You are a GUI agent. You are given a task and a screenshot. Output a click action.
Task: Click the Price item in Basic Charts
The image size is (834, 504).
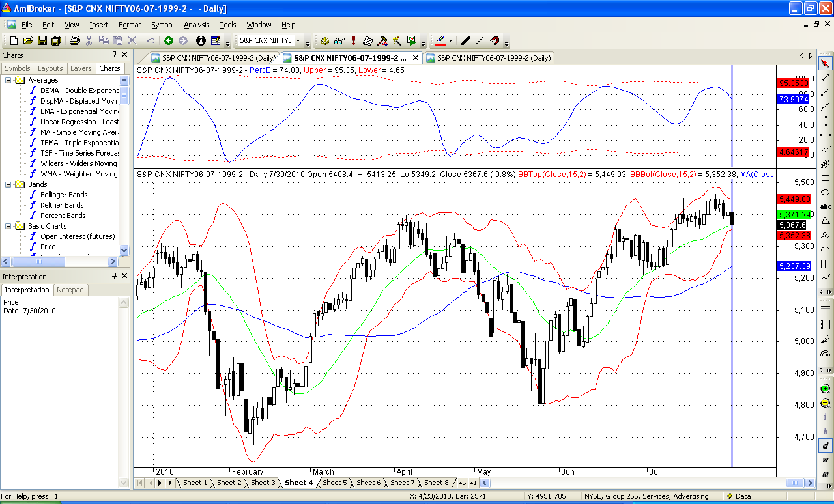pos(48,247)
